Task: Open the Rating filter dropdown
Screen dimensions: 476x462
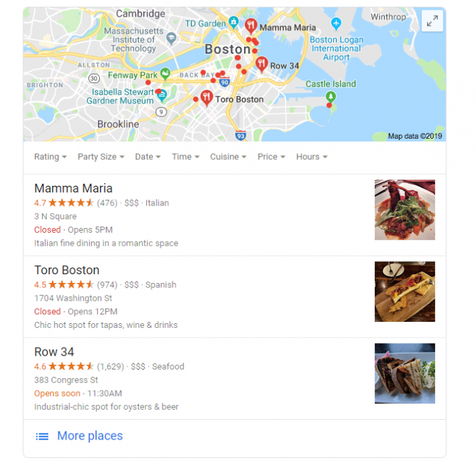Action: point(50,156)
